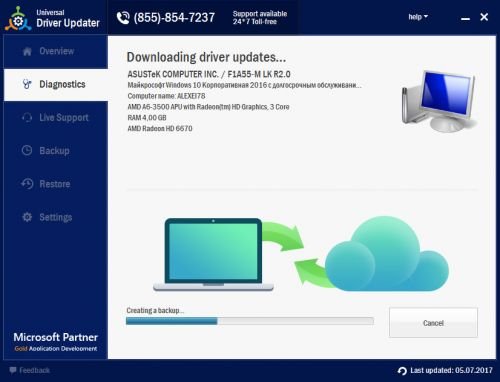Click the Diagnostics stethoscope icon

click(27, 84)
